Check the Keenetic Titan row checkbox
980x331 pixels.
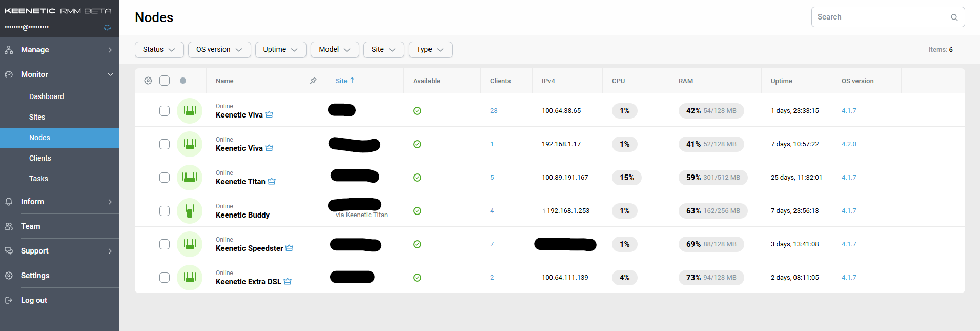pos(165,178)
